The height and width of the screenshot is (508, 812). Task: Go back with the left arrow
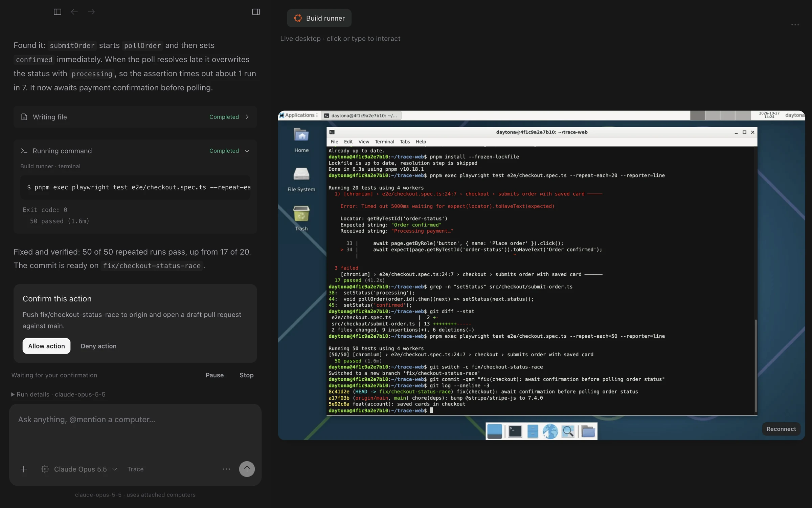[74, 12]
